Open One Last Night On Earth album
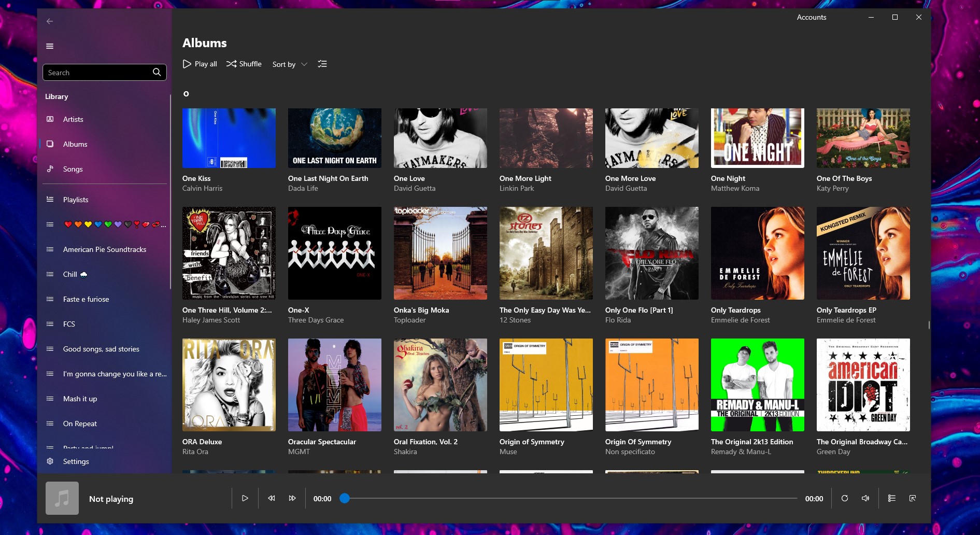This screenshot has width=980, height=535. 335,138
